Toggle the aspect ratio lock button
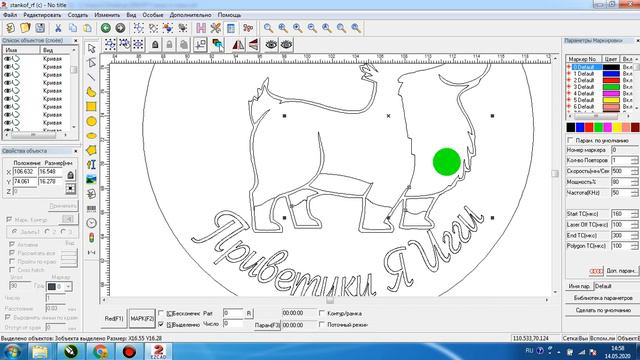 point(70,176)
